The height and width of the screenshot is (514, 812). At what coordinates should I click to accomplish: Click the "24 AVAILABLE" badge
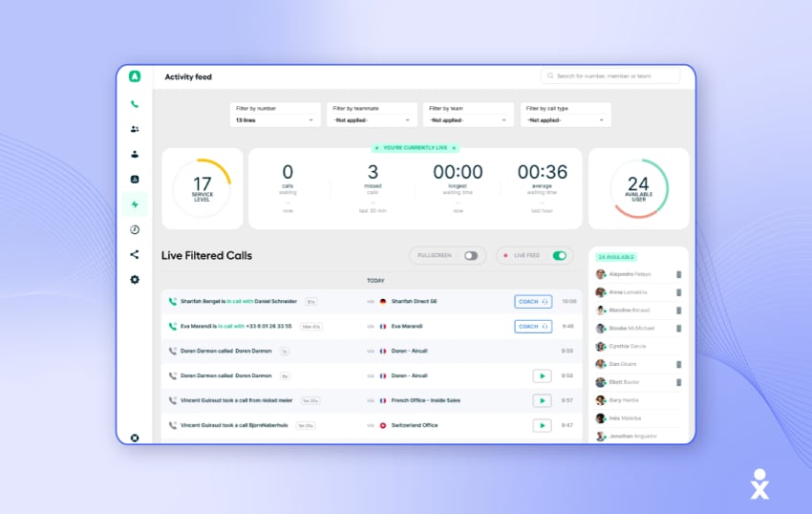pyautogui.click(x=616, y=257)
